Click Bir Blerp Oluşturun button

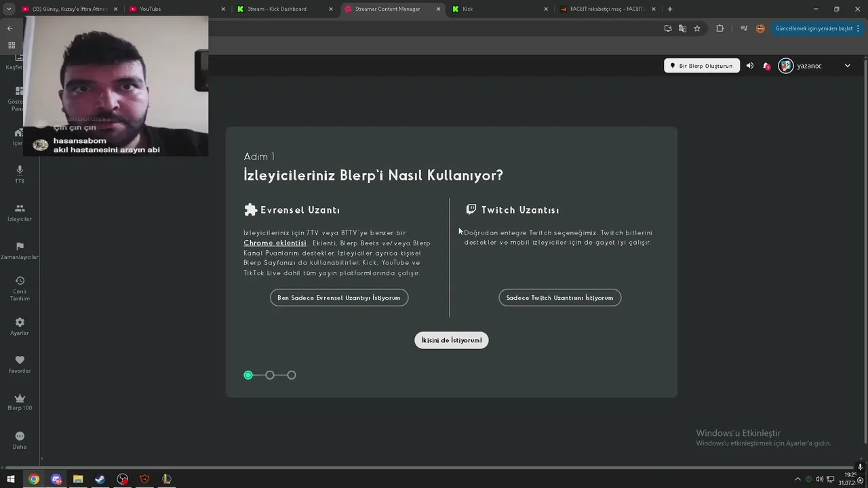point(701,66)
